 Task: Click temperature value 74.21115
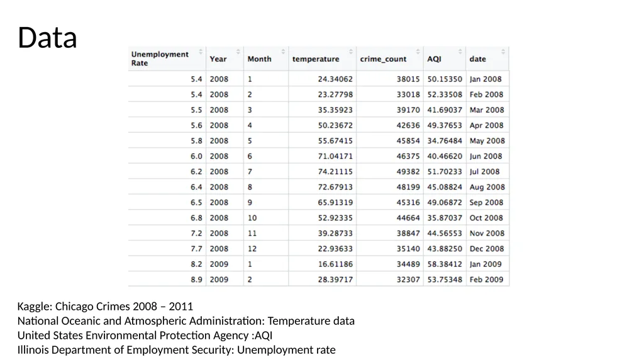tap(335, 171)
